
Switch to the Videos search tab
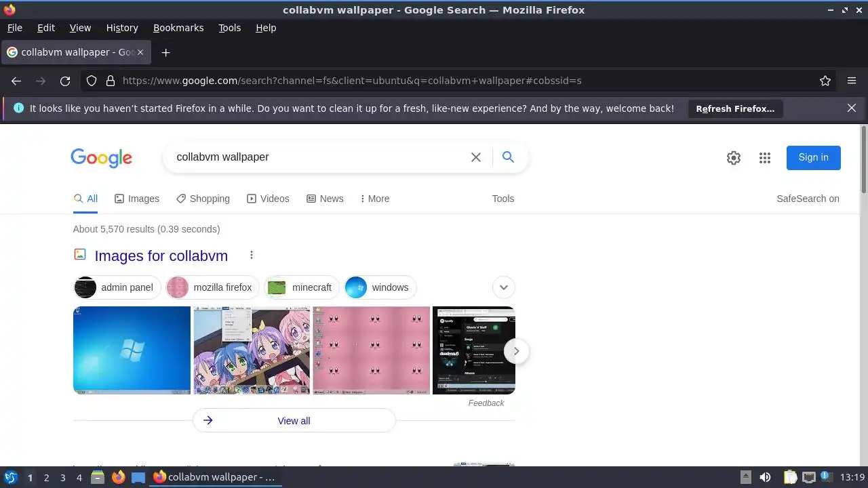click(268, 199)
